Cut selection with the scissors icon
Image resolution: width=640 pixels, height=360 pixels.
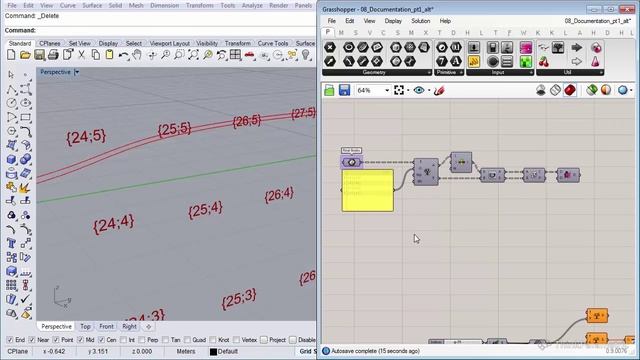pos(81,55)
